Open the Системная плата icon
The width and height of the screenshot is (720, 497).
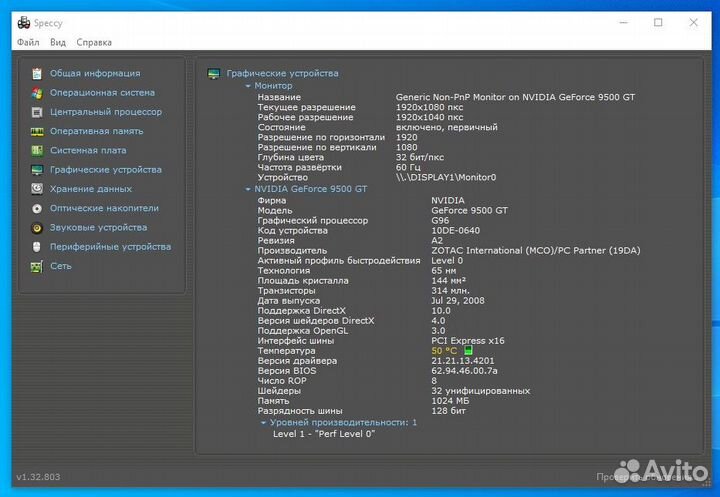pos(37,150)
